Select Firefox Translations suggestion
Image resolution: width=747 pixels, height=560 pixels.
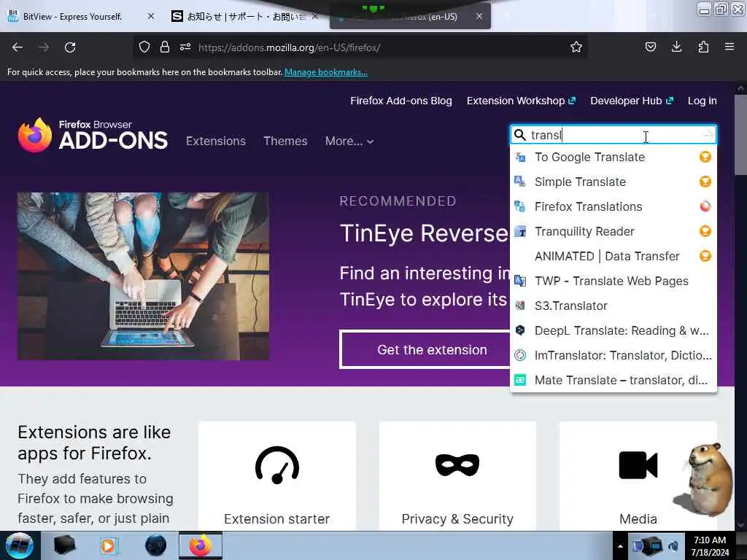click(613, 206)
